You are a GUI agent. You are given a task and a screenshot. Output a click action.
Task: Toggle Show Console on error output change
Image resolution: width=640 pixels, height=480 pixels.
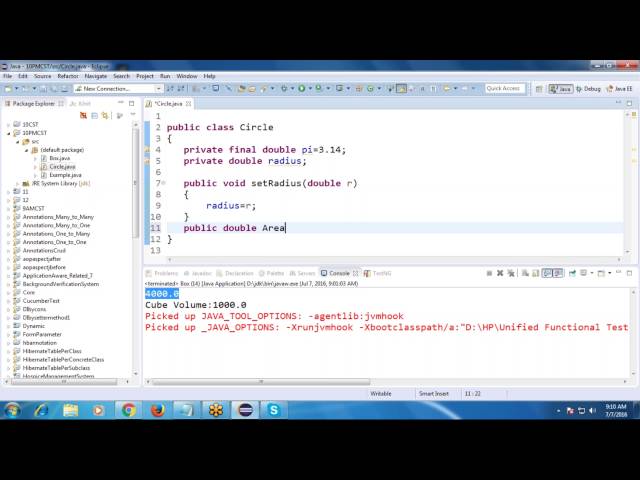coord(558,273)
